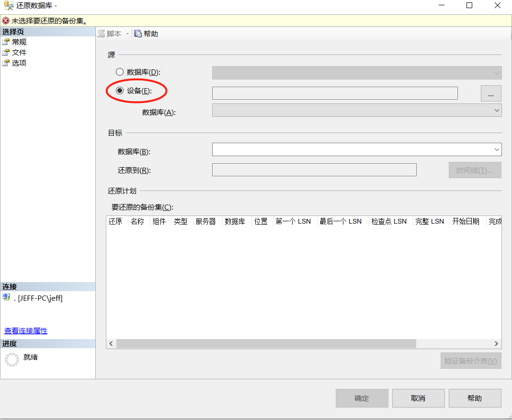Click the 未选择要还原的备份集 warning message
The width and height of the screenshot is (512, 420).
pos(49,21)
